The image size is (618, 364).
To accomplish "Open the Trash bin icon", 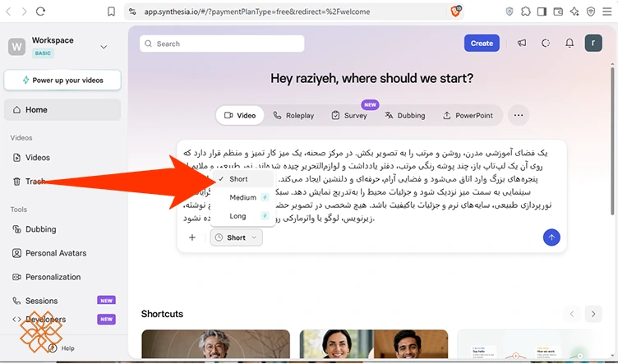I will (x=16, y=182).
